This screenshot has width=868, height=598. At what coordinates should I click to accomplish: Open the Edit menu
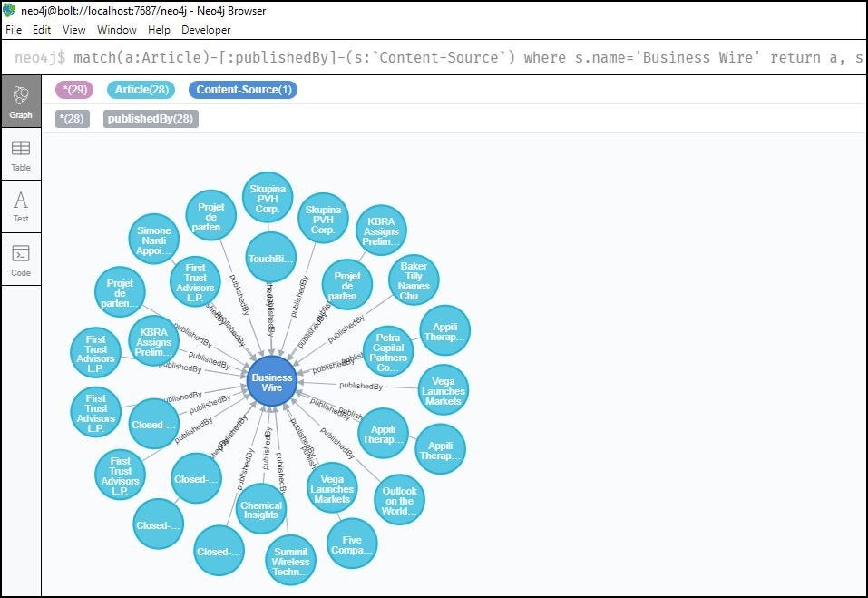42,30
